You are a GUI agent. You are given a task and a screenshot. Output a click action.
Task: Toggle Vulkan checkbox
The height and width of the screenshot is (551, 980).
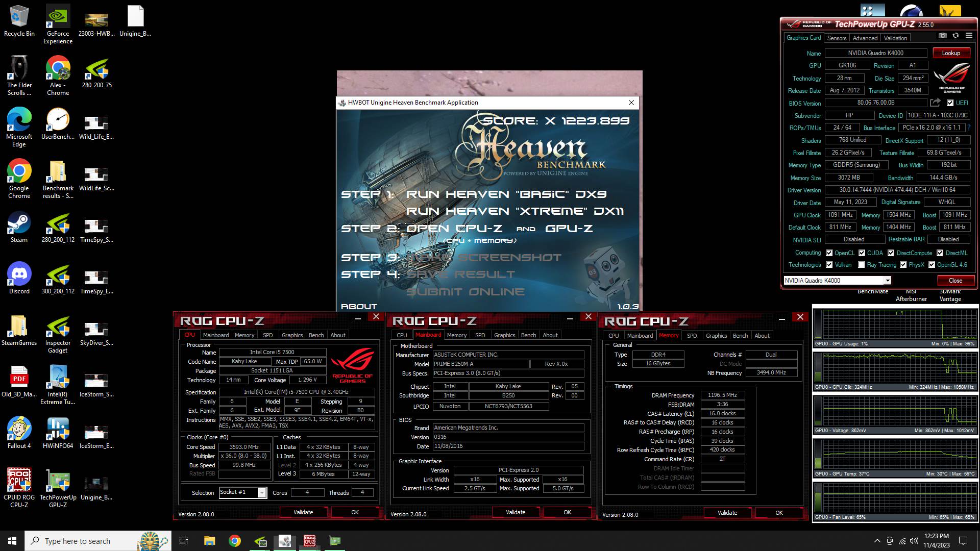829,265
